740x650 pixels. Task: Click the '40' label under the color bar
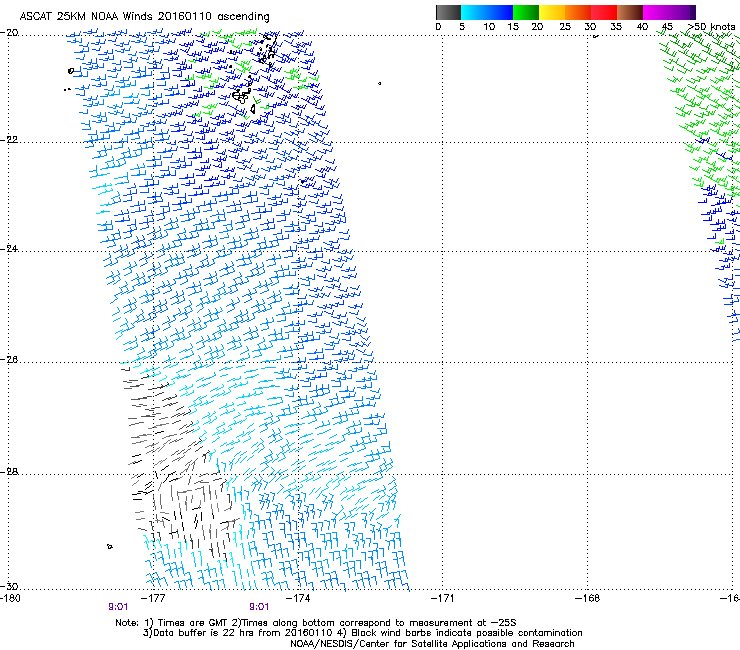point(642,27)
